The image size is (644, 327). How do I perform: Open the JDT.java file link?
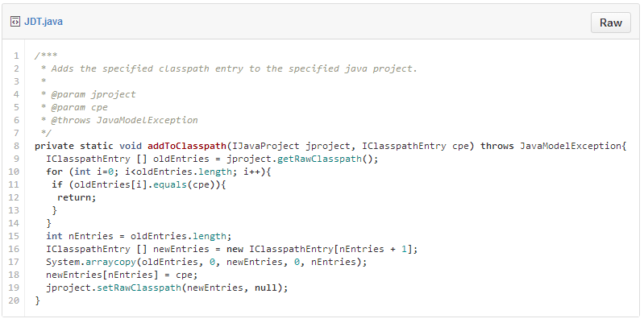pyautogui.click(x=43, y=22)
